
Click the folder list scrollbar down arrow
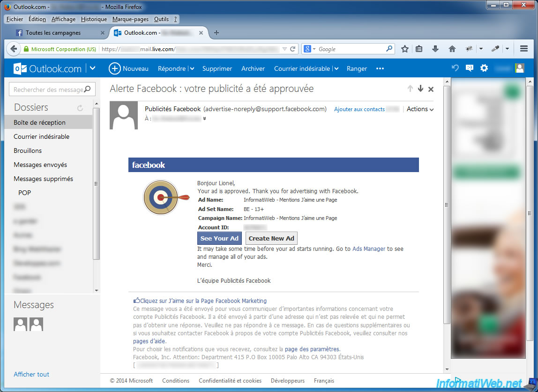click(x=97, y=290)
